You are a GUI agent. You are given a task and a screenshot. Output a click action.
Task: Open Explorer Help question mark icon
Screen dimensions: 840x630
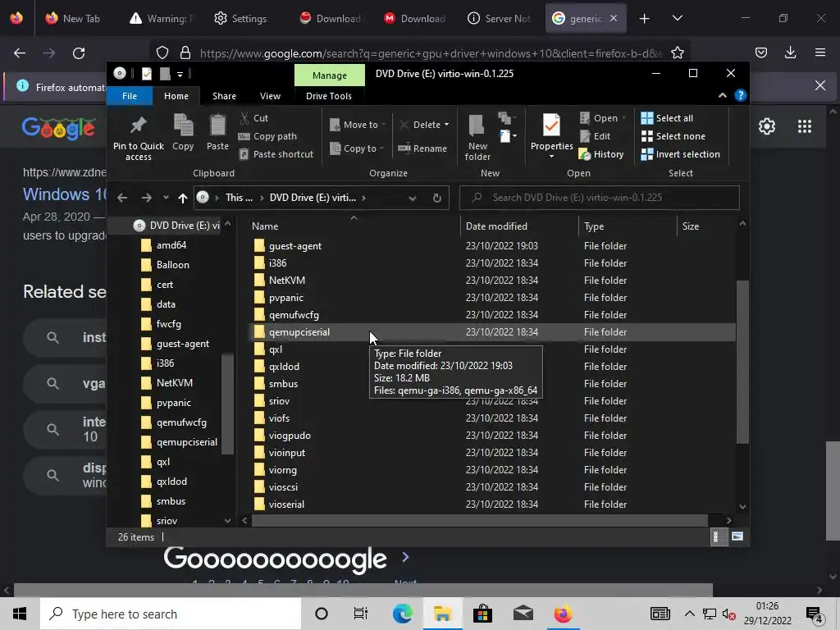pos(741,95)
